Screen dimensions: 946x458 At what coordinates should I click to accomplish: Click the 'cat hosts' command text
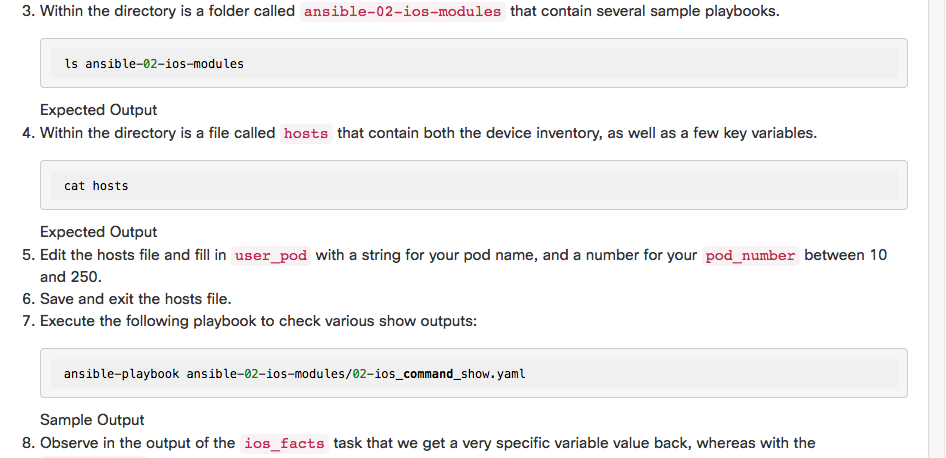pos(96,186)
